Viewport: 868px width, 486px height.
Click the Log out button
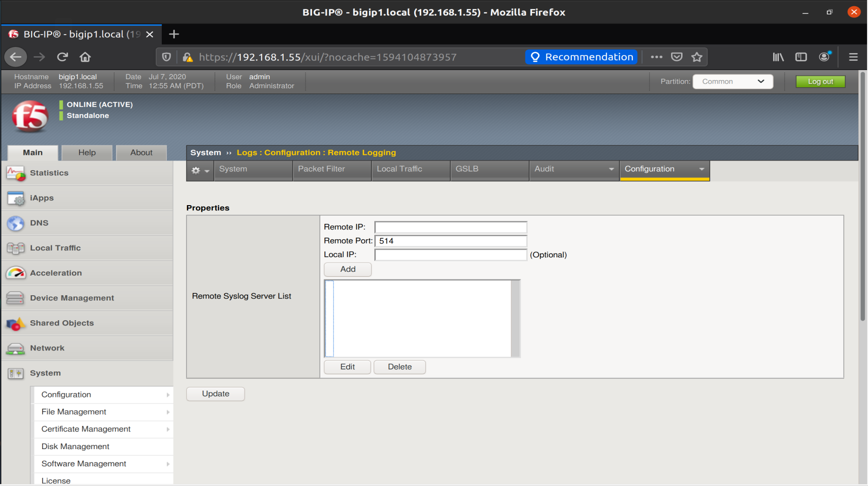tap(821, 81)
